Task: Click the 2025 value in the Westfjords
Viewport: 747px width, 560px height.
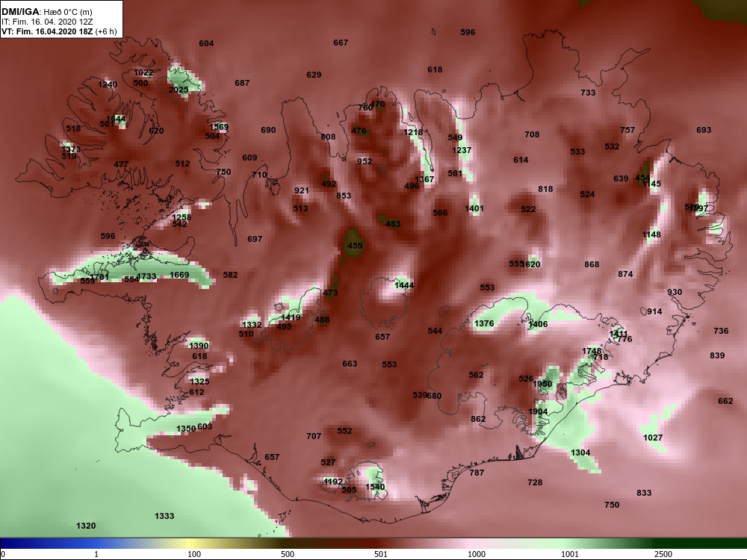Action: tap(179, 90)
